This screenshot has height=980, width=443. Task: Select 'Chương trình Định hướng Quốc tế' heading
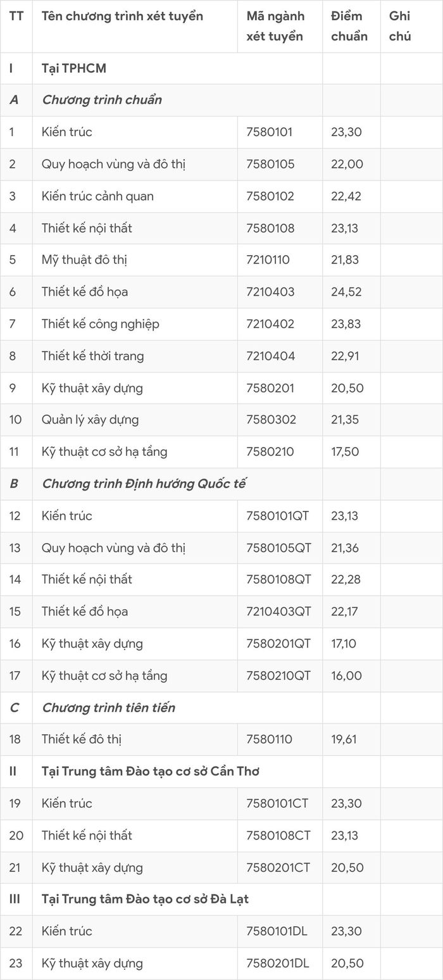[144, 484]
